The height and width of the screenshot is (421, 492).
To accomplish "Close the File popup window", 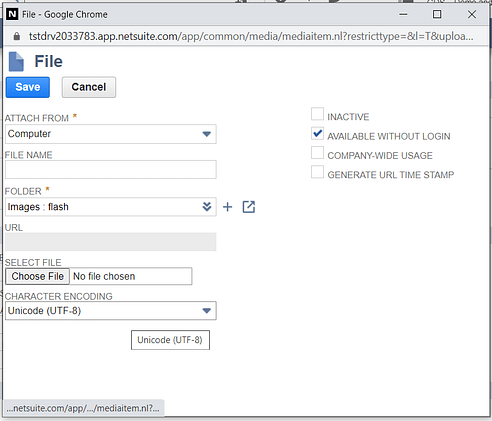I will pos(472,14).
